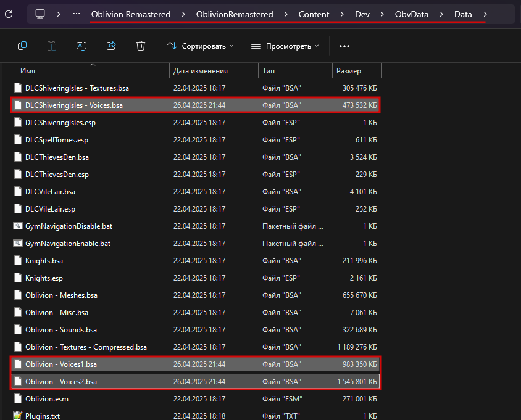The width and height of the screenshot is (521, 420).
Task: Select file Oblivion - Sounds.bsa
Action: pos(195,330)
